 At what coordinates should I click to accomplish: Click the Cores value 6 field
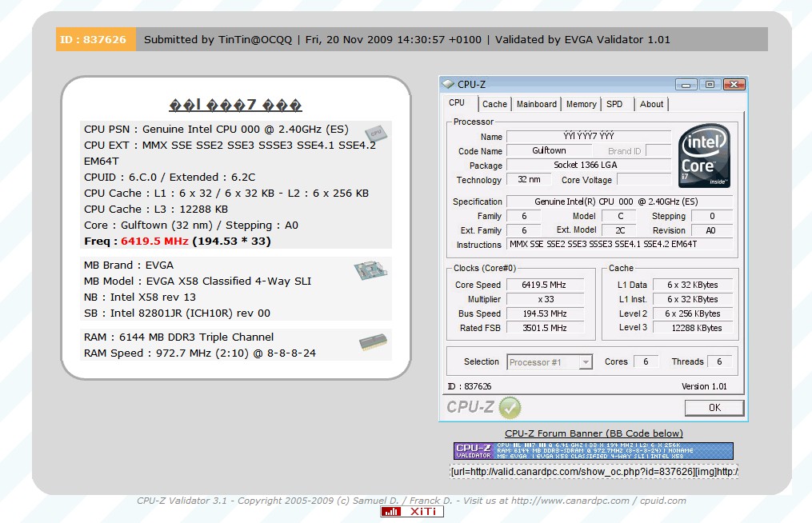[646, 362]
